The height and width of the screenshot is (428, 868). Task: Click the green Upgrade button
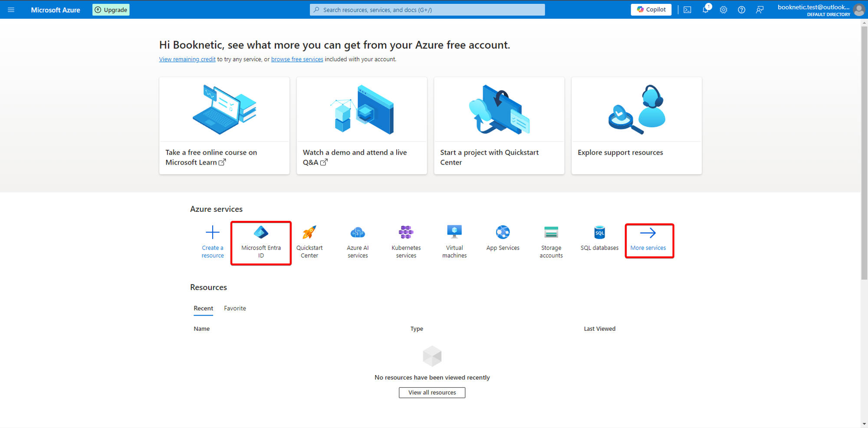coord(111,10)
